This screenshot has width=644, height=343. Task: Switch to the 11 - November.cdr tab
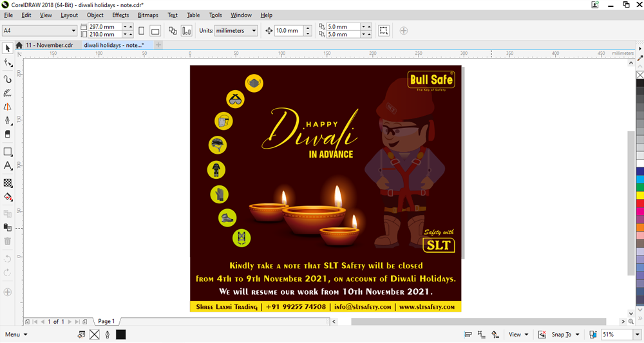click(50, 45)
